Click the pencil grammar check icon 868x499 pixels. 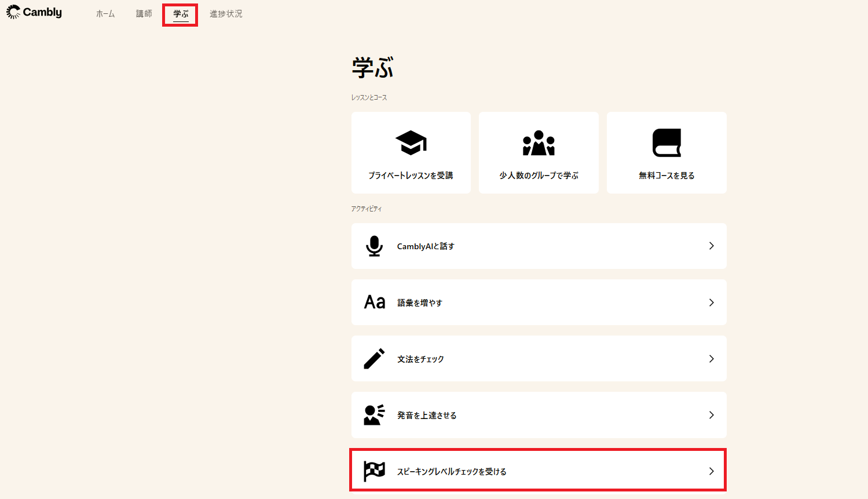pos(374,359)
